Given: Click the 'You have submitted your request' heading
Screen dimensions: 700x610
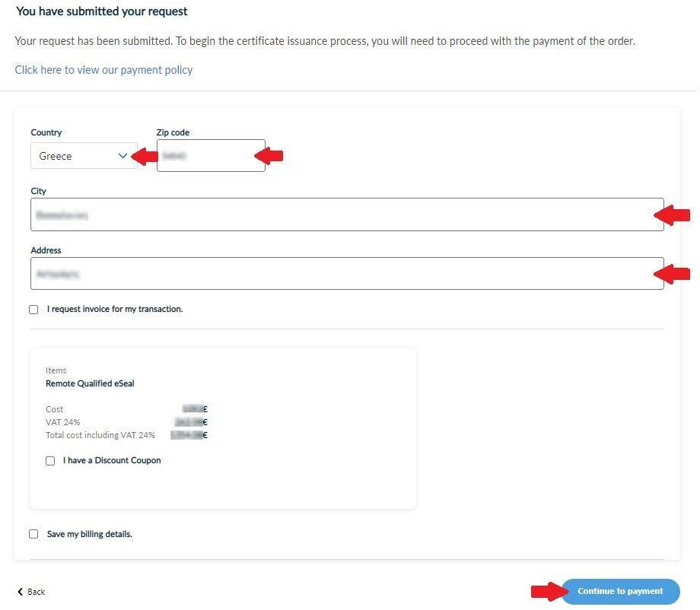Looking at the screenshot, I should 102,12.
